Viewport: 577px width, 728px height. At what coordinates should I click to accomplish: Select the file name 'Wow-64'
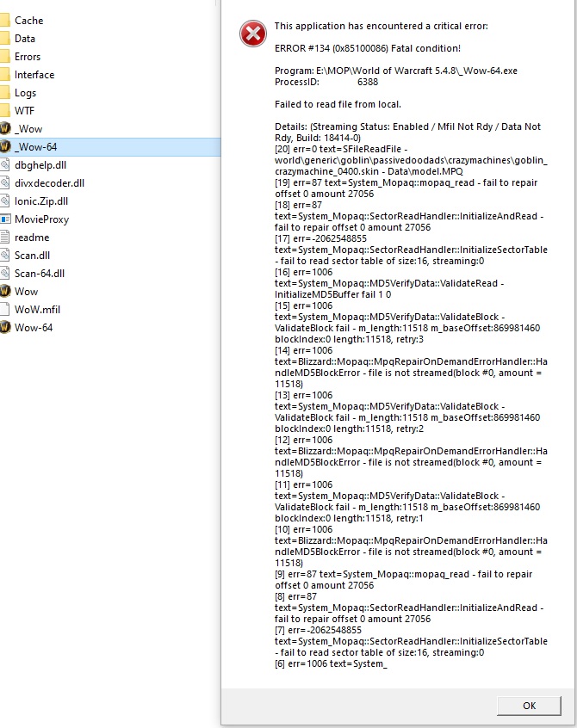[x=34, y=328]
